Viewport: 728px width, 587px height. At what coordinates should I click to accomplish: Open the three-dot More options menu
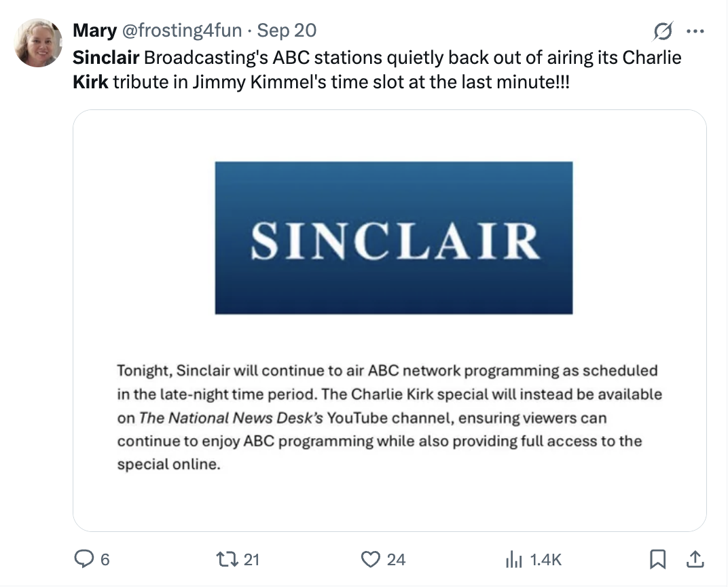pyautogui.click(x=695, y=31)
